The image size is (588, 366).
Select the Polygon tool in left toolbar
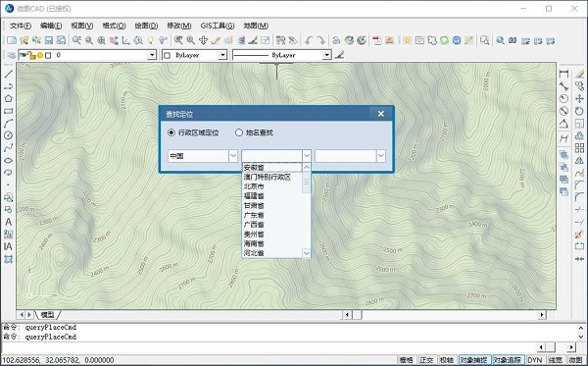tap(8, 98)
